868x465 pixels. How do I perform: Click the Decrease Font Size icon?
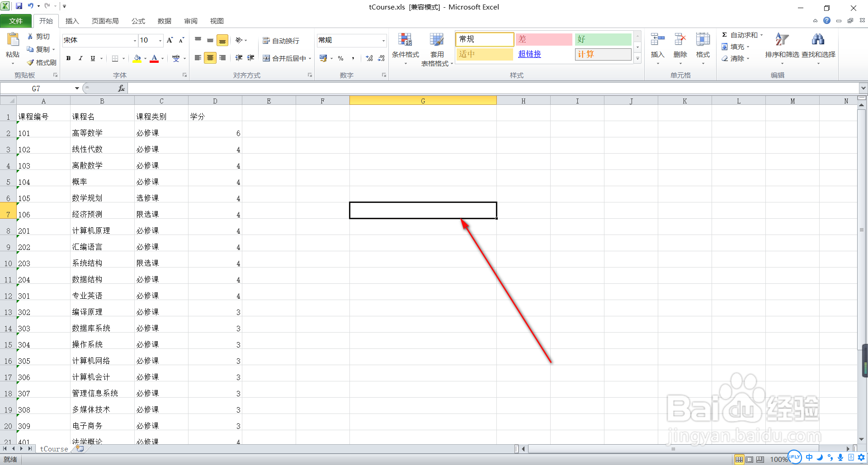pyautogui.click(x=181, y=40)
